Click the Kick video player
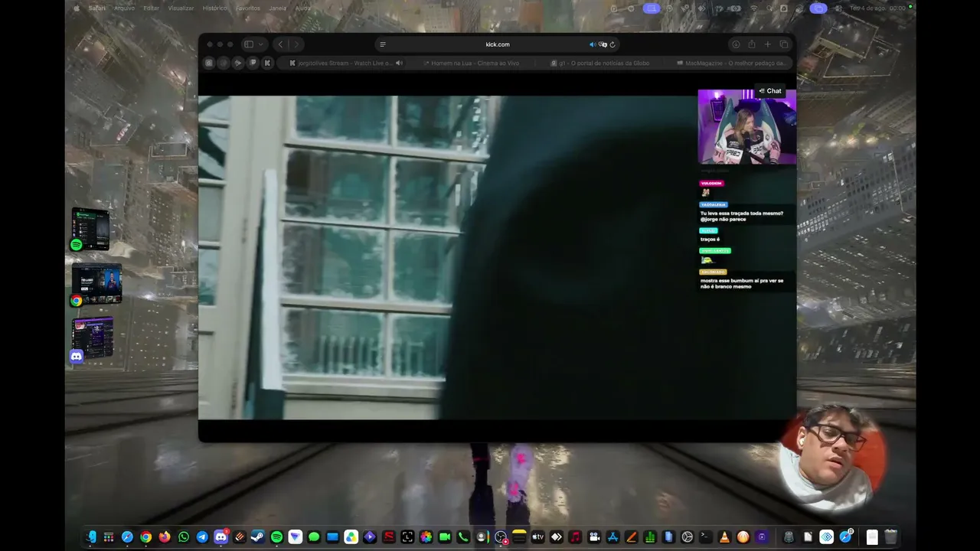This screenshot has width=980, height=551. (x=447, y=257)
